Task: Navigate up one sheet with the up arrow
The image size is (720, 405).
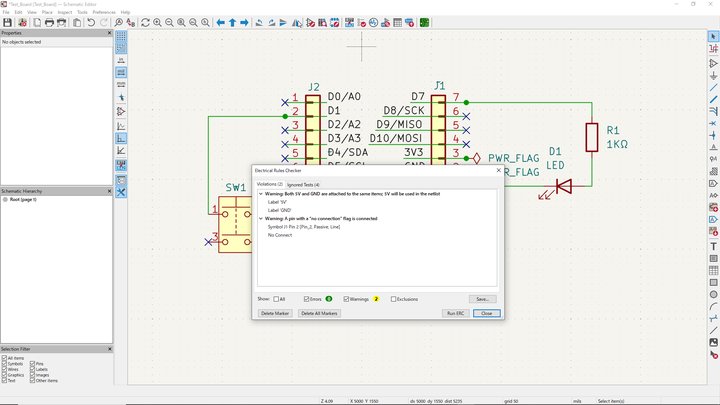Action: [x=232, y=22]
